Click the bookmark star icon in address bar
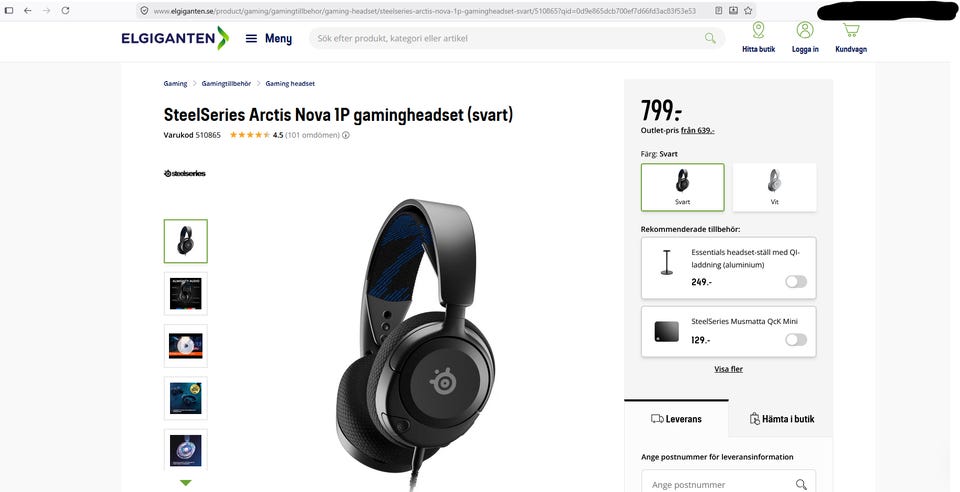This screenshot has height=492, width=960. coord(748,10)
